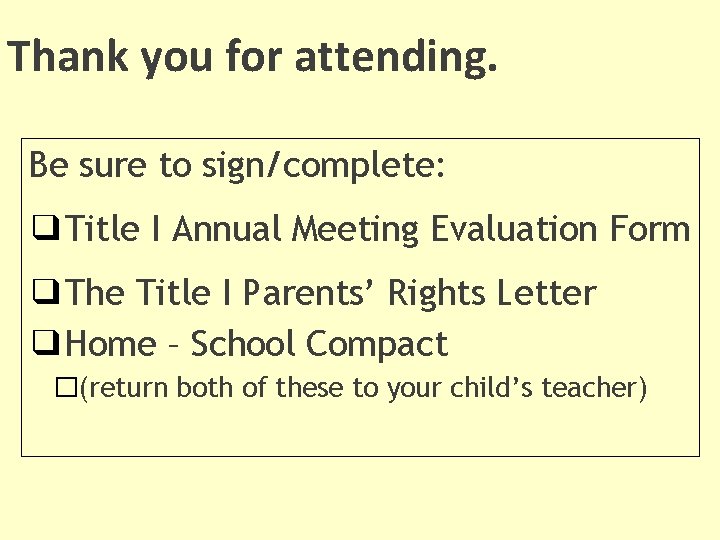Click the "Rights Letter" text
Screen dimensions: 720x540
[491, 294]
